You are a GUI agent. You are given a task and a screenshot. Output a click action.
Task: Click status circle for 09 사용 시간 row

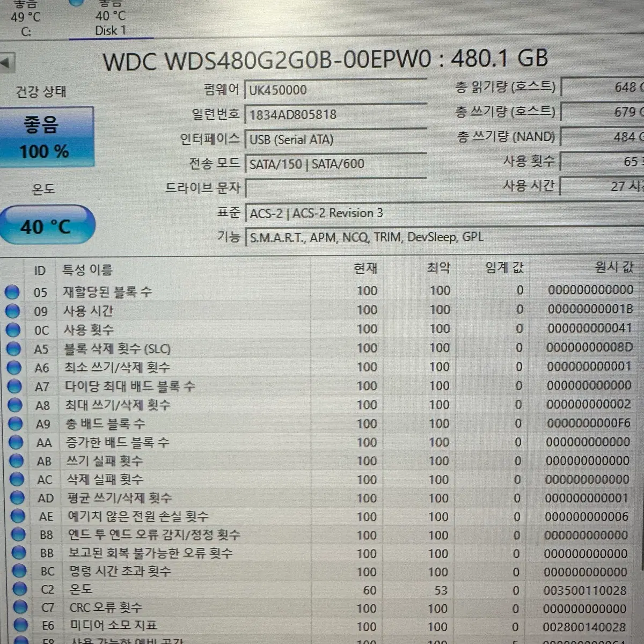click(12, 311)
